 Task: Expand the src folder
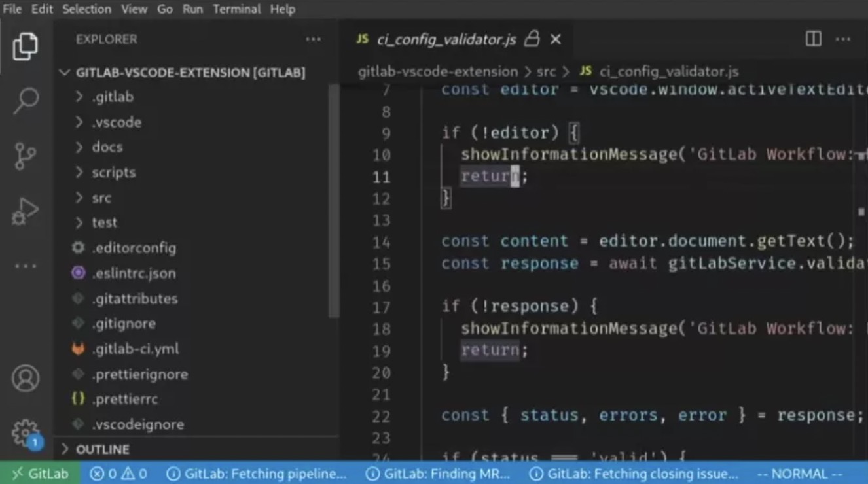tap(101, 198)
